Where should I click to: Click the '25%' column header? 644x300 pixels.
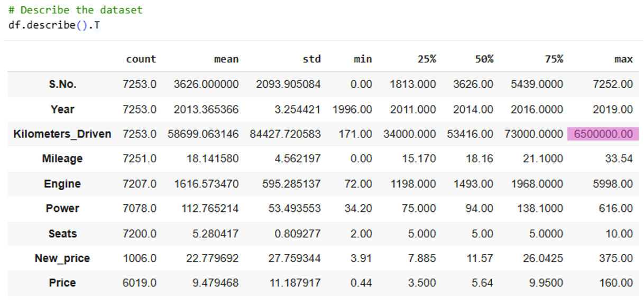pos(426,59)
